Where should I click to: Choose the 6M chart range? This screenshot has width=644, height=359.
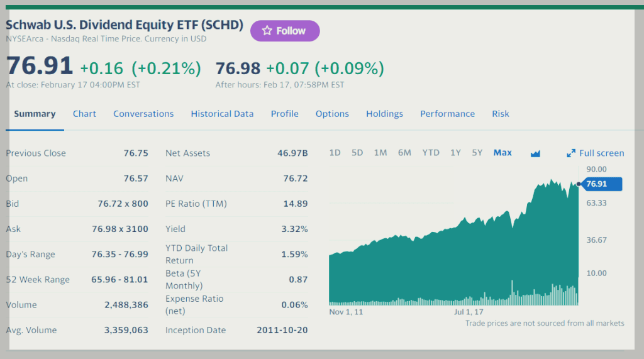point(404,153)
